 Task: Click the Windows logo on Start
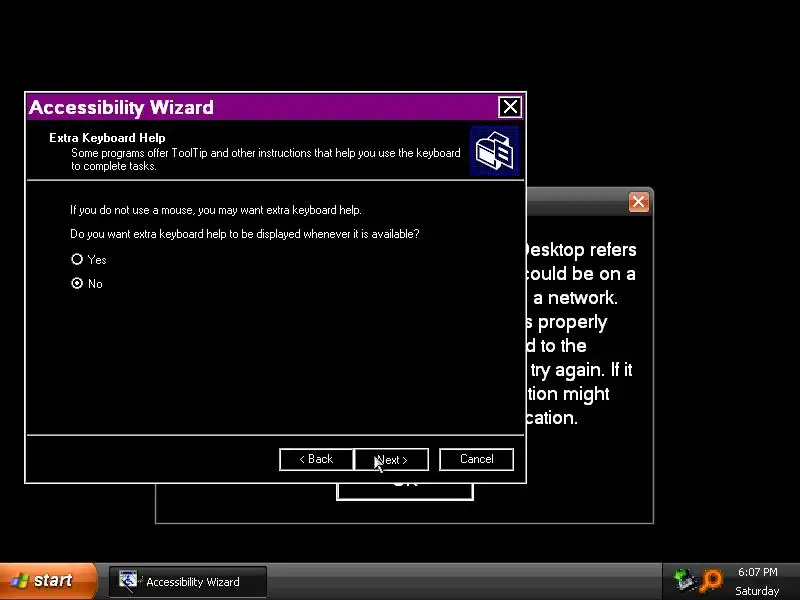(20, 581)
